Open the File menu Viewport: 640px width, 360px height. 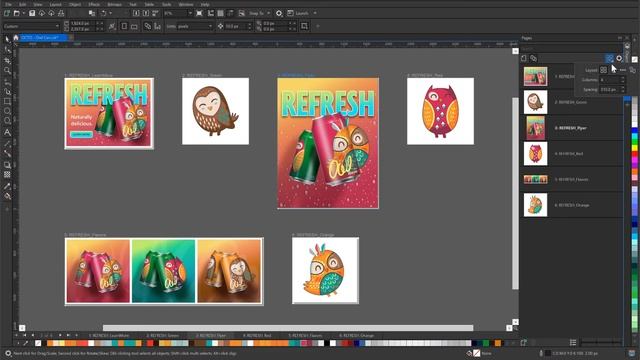[8, 4]
